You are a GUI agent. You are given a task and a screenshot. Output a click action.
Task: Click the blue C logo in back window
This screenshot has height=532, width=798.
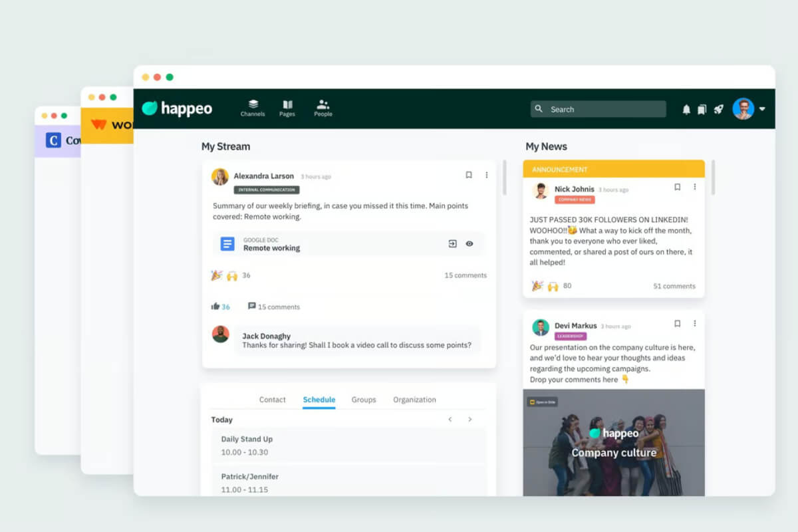click(53, 140)
